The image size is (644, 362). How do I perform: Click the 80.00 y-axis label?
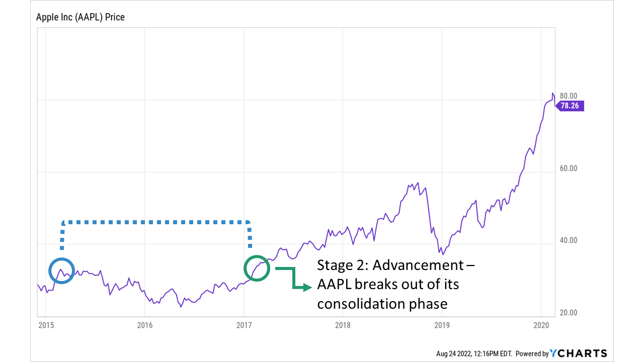[x=567, y=96]
